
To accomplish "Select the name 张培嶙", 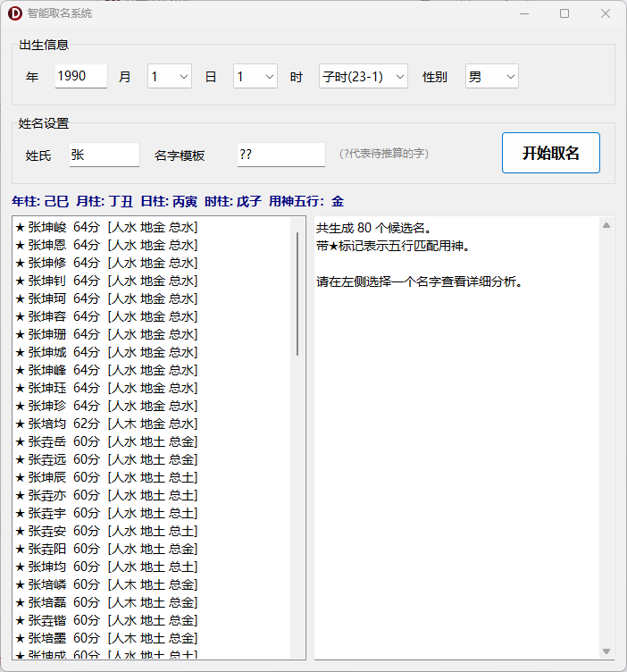I will (x=152, y=584).
